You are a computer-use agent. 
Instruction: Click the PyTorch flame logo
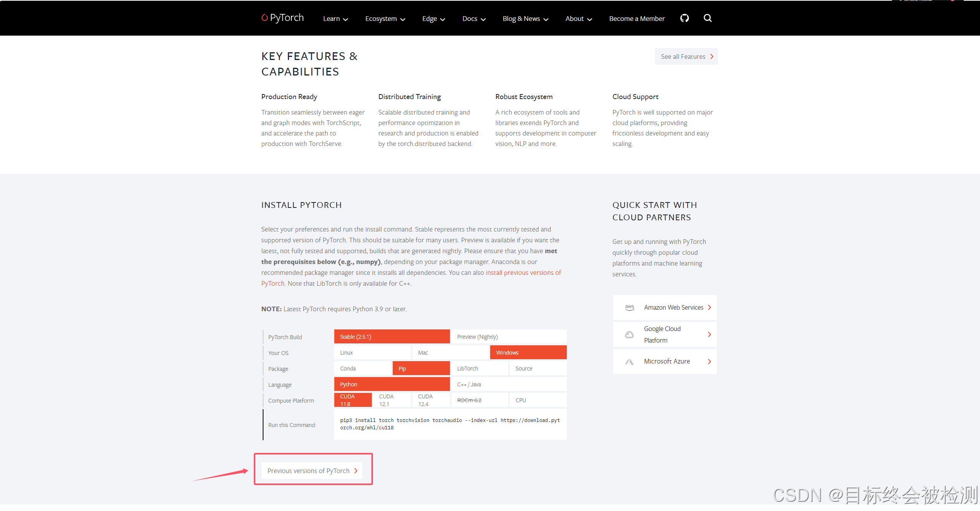point(265,18)
